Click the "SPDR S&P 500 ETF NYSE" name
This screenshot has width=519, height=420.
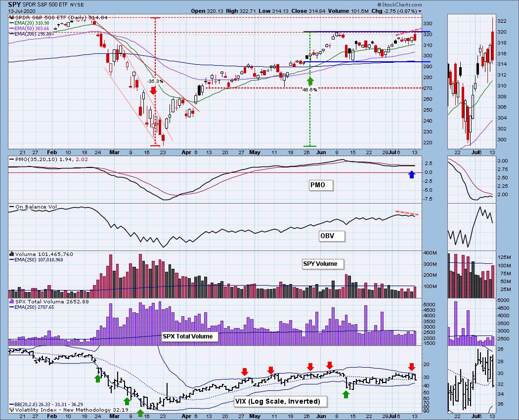(x=53, y=4)
